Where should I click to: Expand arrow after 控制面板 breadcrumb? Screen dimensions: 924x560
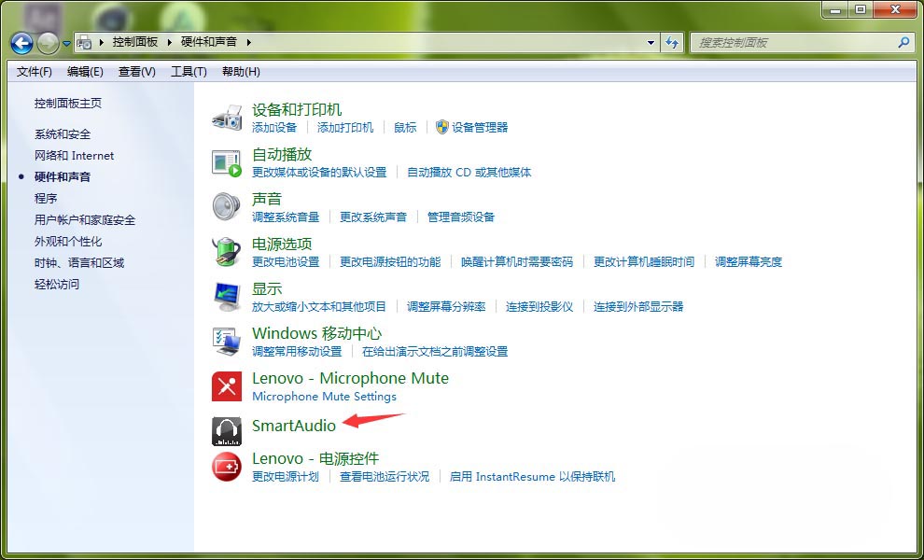tap(170, 42)
